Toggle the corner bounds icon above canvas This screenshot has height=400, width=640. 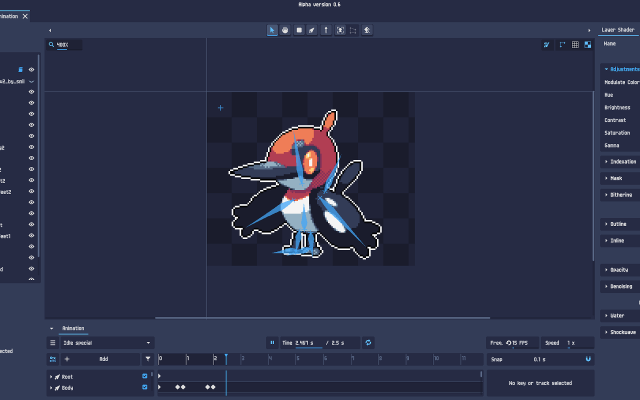click(562, 44)
